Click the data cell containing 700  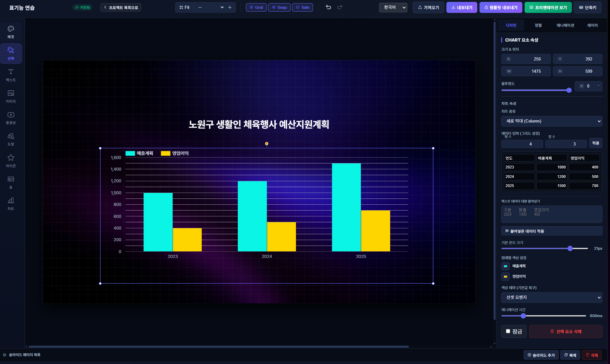pyautogui.click(x=584, y=186)
